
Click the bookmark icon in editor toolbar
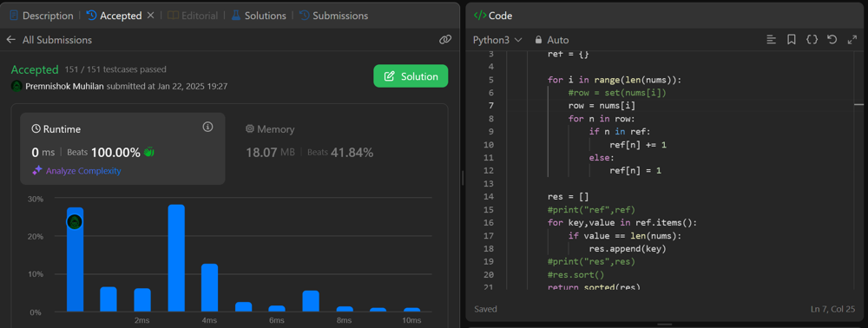click(x=792, y=39)
